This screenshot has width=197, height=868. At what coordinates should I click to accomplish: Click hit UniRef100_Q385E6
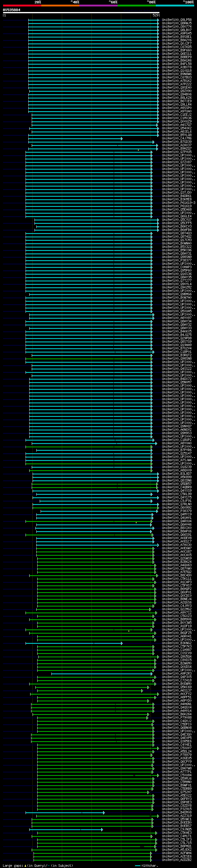click(177, 741)
